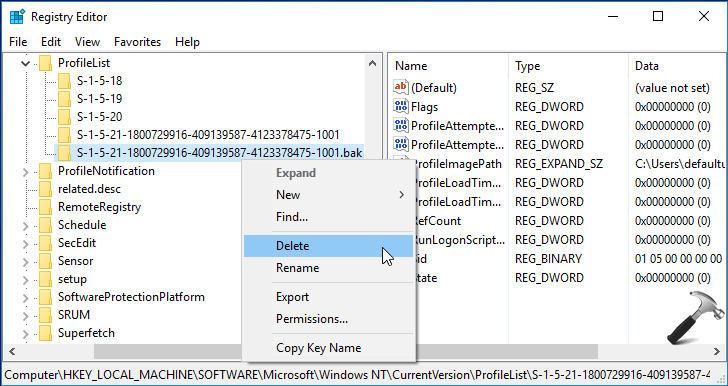This screenshot has width=728, height=386.
Task: Click the ProfileNotification folder icon
Action: [46, 171]
